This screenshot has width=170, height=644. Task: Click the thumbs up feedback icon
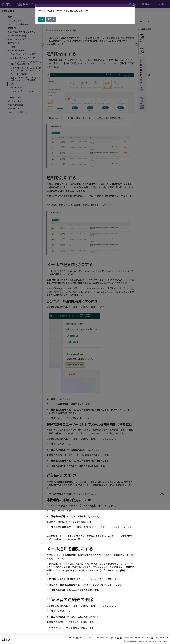[x=146, y=75]
